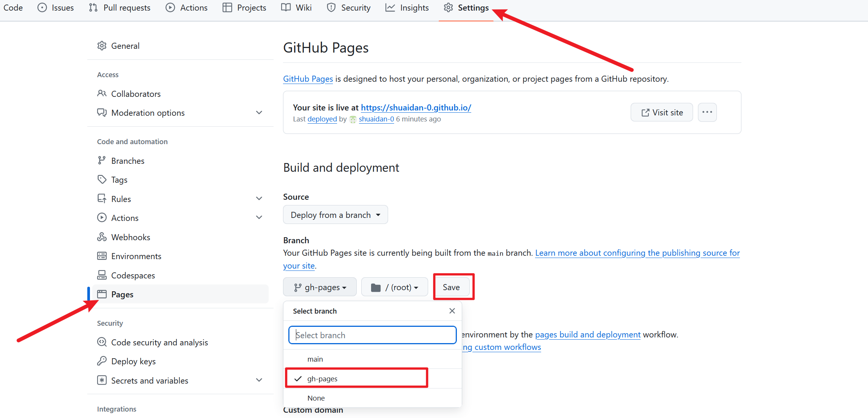Click the Rules icon in sidebar
868x418 pixels.
102,199
